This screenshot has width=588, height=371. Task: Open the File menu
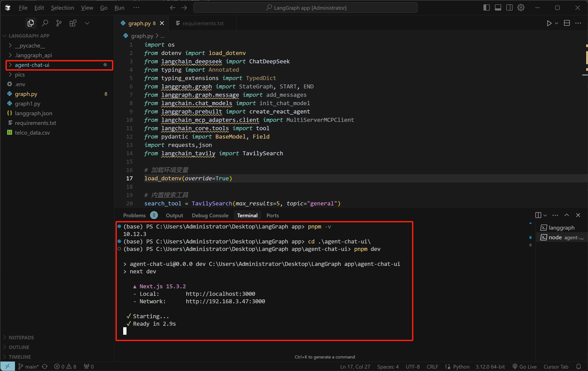tap(23, 8)
